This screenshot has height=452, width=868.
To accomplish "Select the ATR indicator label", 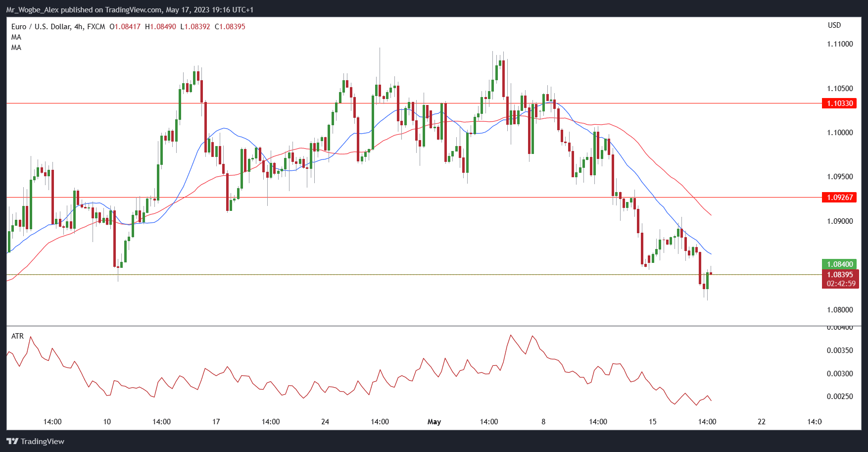I will [17, 336].
